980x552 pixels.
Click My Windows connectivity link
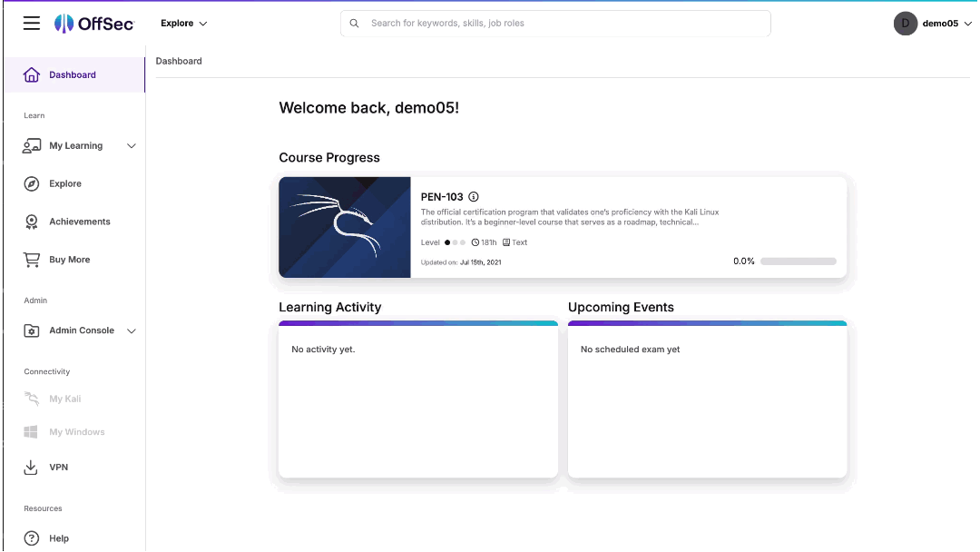[x=77, y=432]
